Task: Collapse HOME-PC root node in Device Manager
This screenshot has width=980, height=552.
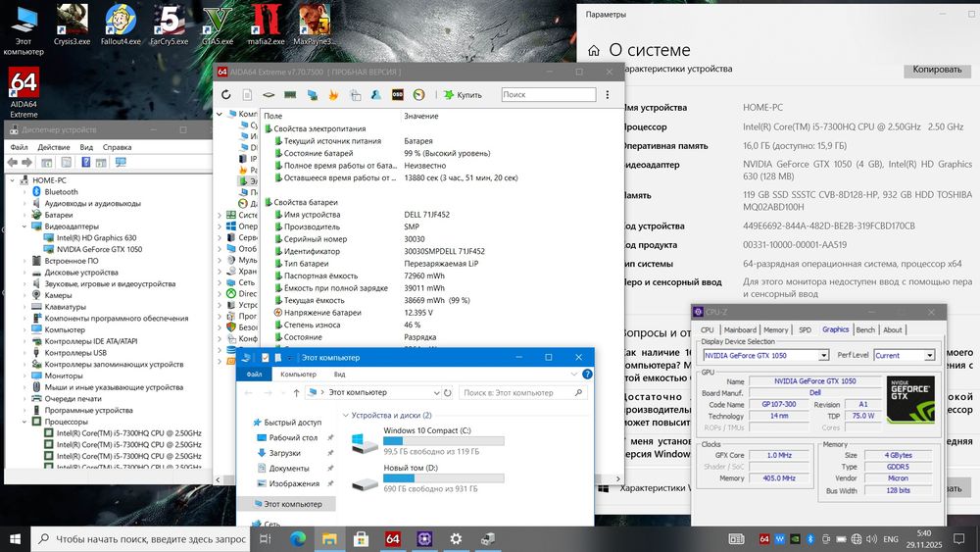Action: point(12,180)
